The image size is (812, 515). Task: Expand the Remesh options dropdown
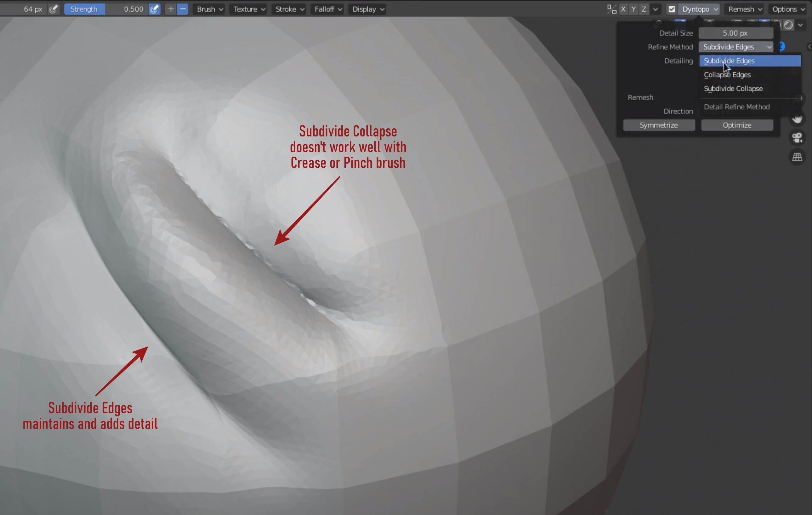click(x=743, y=9)
